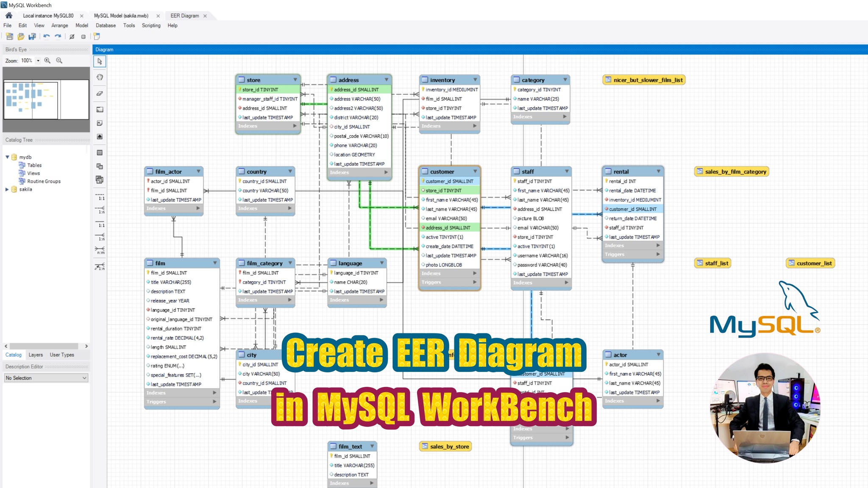Select the eraser tool
868x488 pixels.
pos(100,93)
